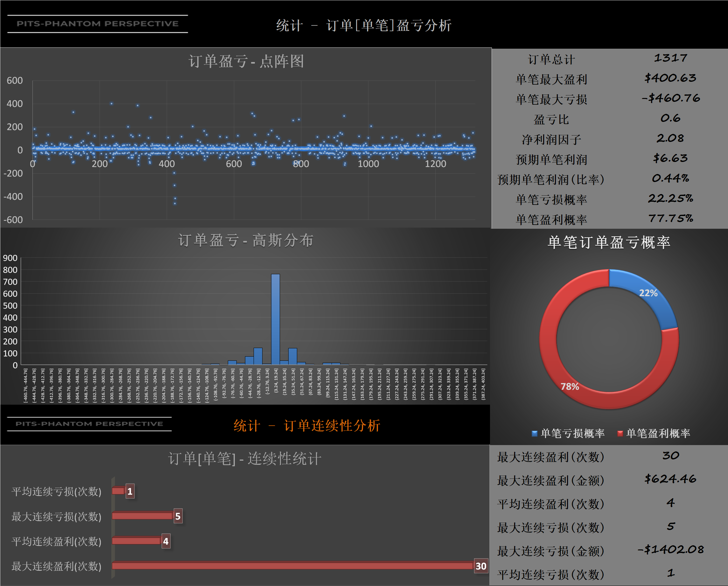Click the scatter chart x-axis label 1000

tap(368, 164)
